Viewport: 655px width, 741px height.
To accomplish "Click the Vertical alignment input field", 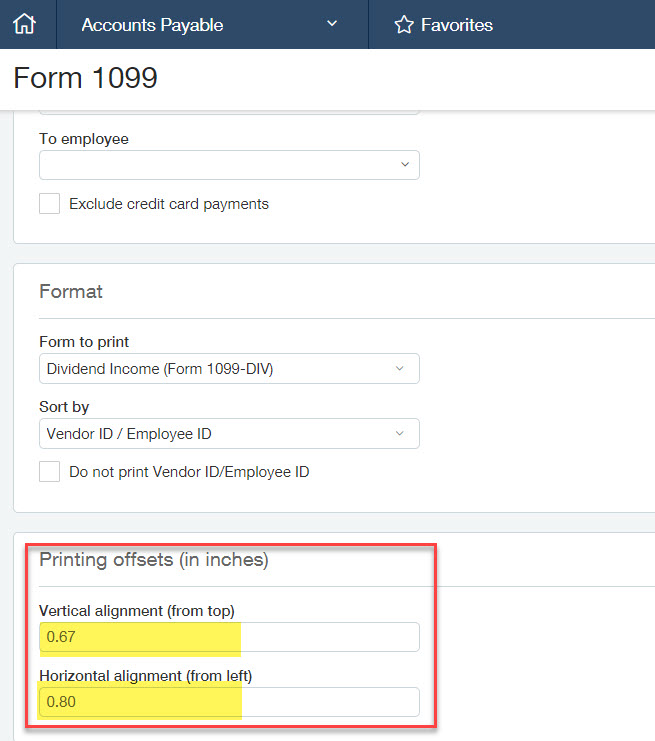I will (x=229, y=638).
